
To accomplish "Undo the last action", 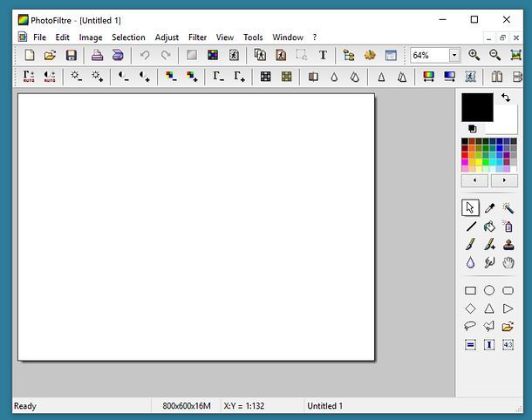I will tap(145, 55).
